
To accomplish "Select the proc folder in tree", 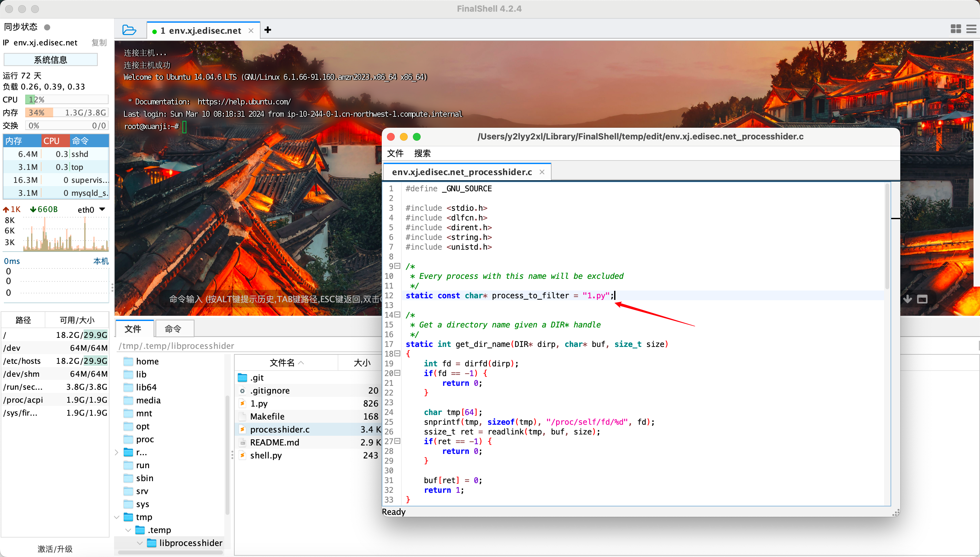I will pos(145,439).
